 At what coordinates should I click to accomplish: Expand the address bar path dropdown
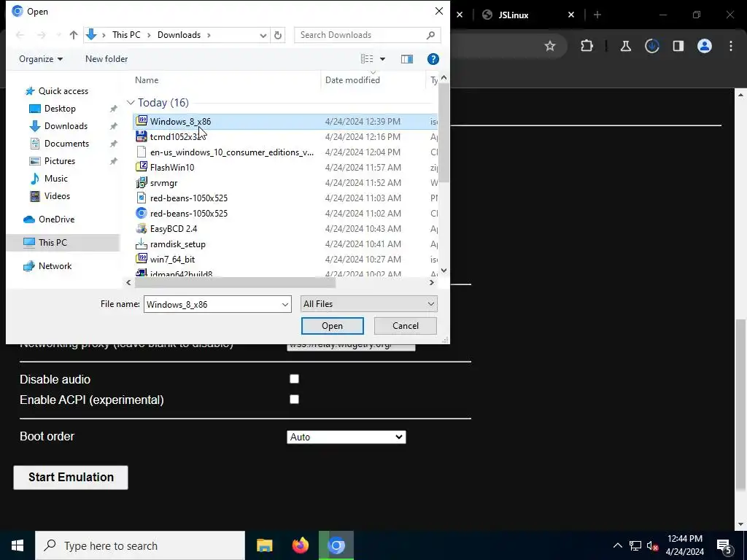pos(263,35)
